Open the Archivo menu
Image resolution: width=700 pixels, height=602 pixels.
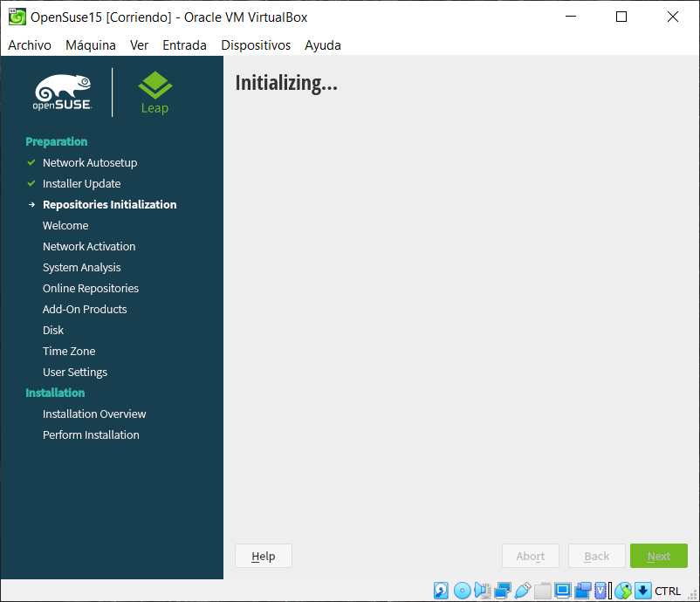(x=30, y=45)
